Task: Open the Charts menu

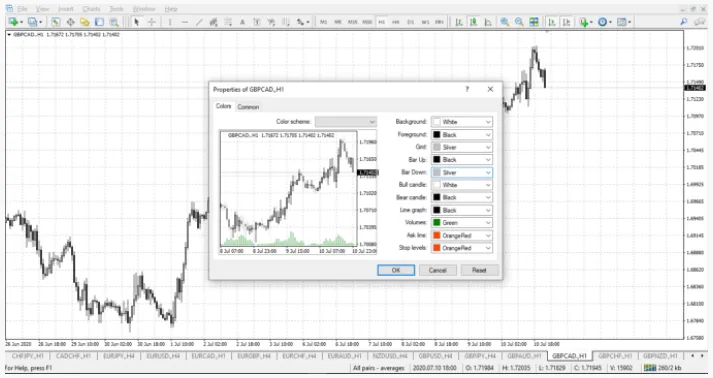Action: pos(91,9)
